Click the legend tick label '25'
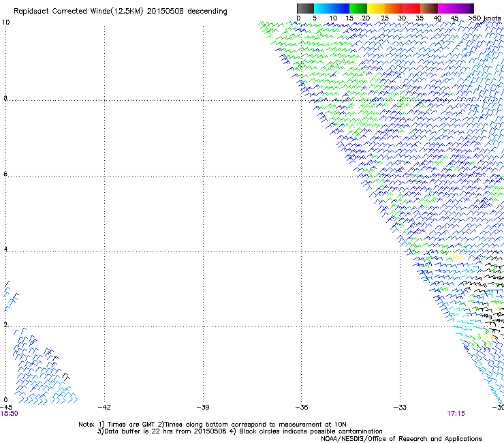This screenshot has width=504, height=443. [385, 18]
